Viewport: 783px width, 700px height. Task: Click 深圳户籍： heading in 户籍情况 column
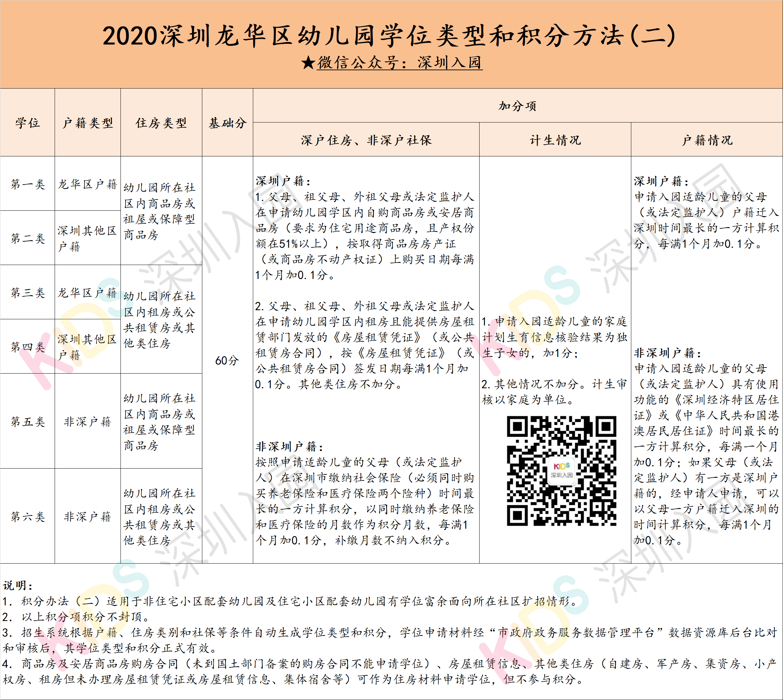(x=662, y=181)
